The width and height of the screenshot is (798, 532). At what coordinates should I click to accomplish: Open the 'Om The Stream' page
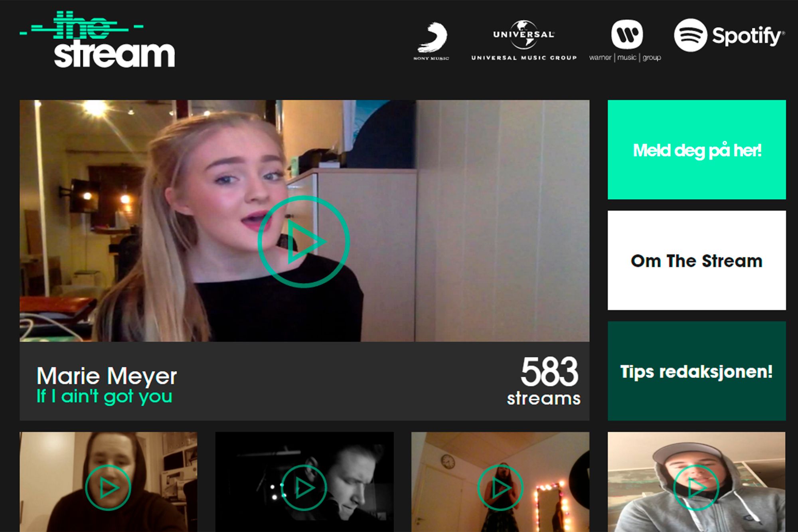coord(697,261)
